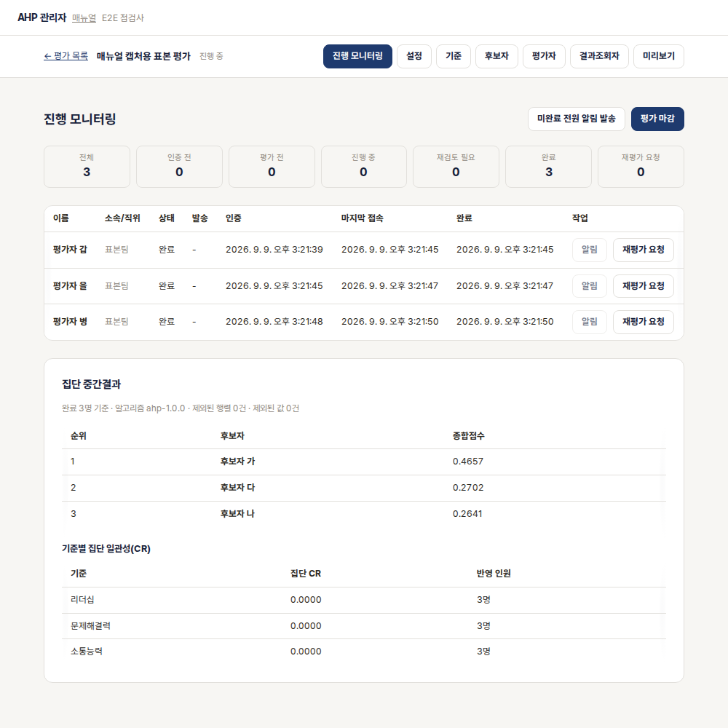The image size is (728, 728).
Task: Switch to the 평가자 tab
Action: click(544, 56)
